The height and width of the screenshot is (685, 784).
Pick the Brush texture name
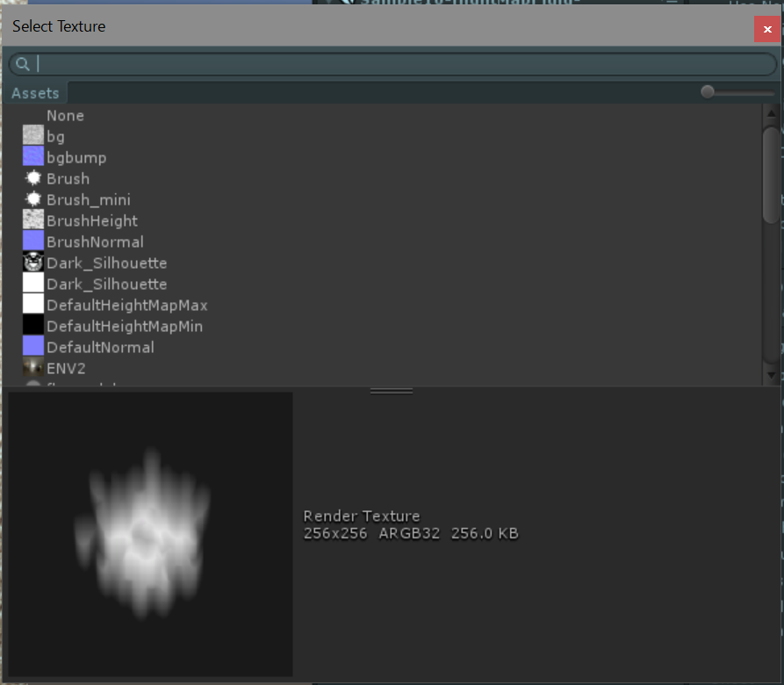68,178
